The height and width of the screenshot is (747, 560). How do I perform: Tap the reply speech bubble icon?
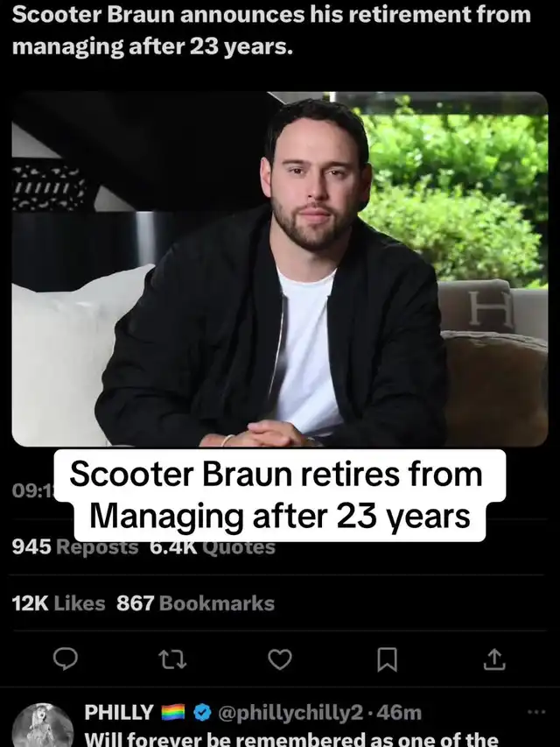(66, 659)
